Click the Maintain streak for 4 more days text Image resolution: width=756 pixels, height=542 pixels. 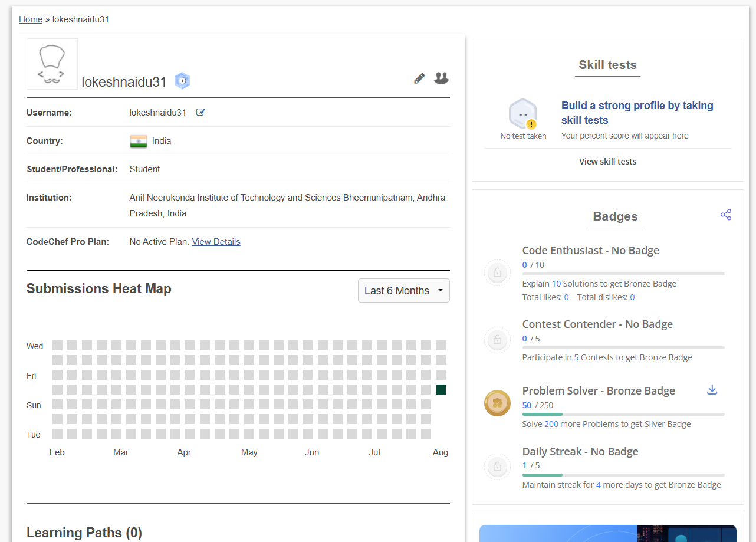coord(622,485)
